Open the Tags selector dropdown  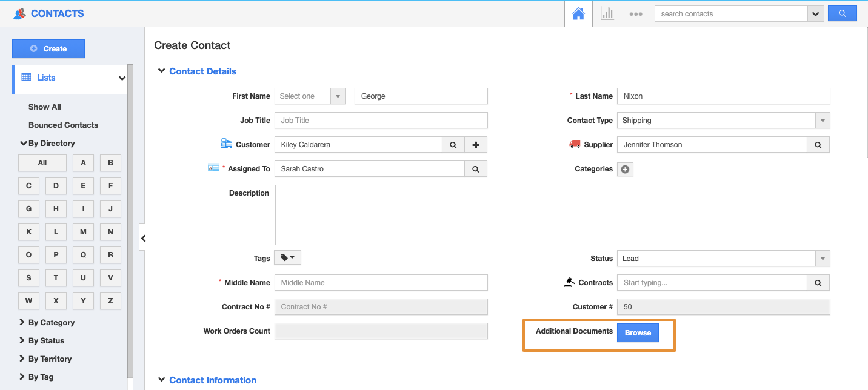[x=287, y=257]
